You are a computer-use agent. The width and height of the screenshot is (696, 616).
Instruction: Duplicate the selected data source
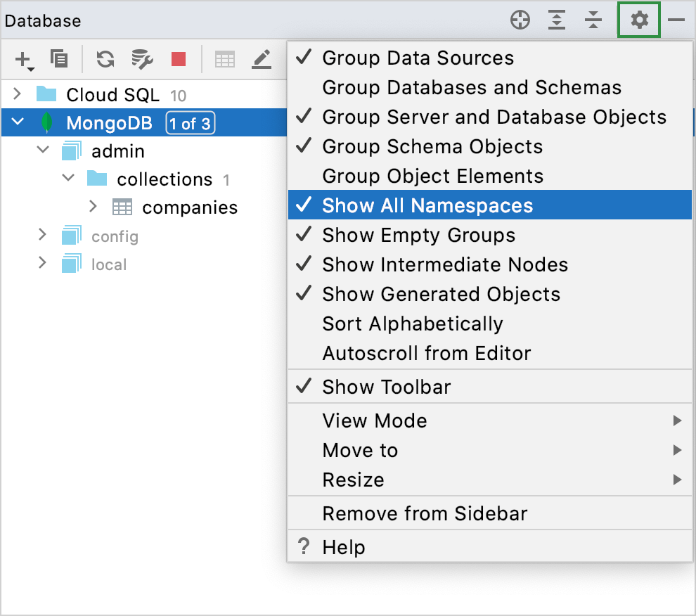click(x=59, y=60)
